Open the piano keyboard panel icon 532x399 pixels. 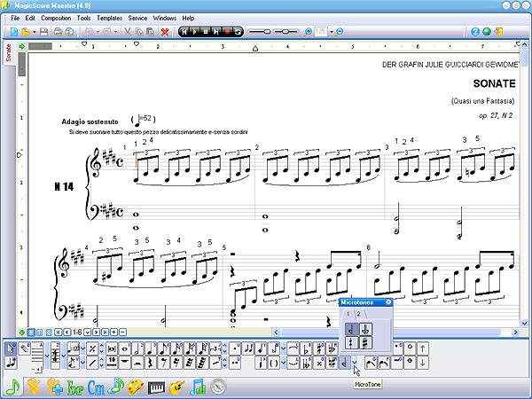(x=156, y=387)
